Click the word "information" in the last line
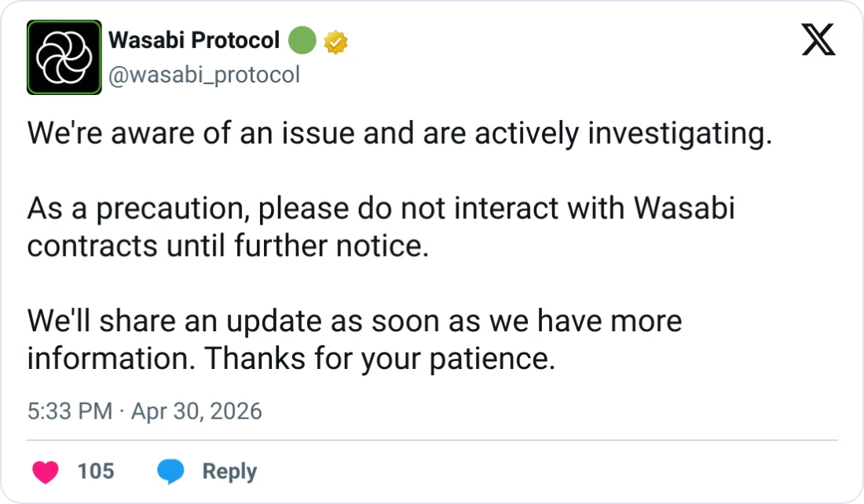Screen dimensions: 864x504 112,359
